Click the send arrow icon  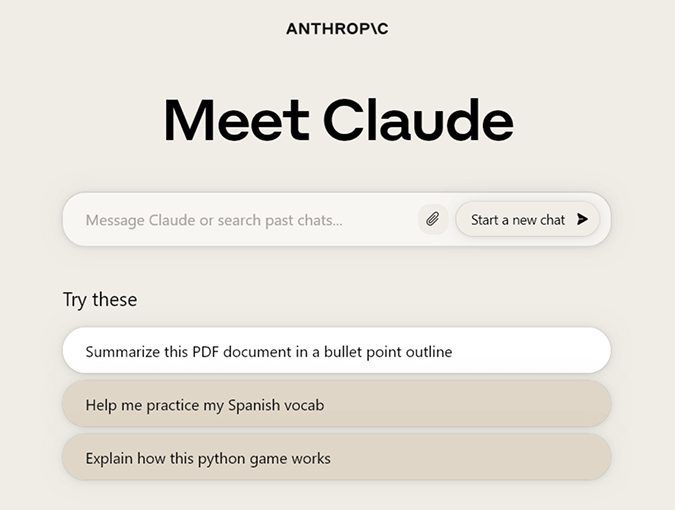[x=583, y=219]
